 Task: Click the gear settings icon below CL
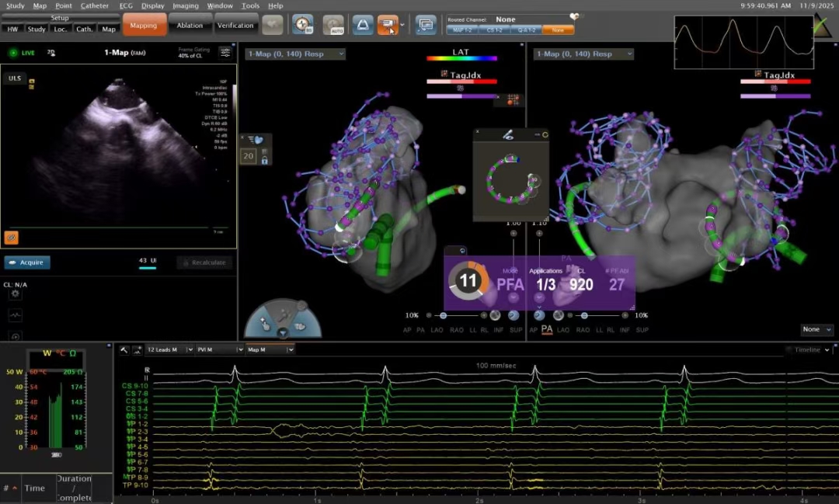coord(16,294)
